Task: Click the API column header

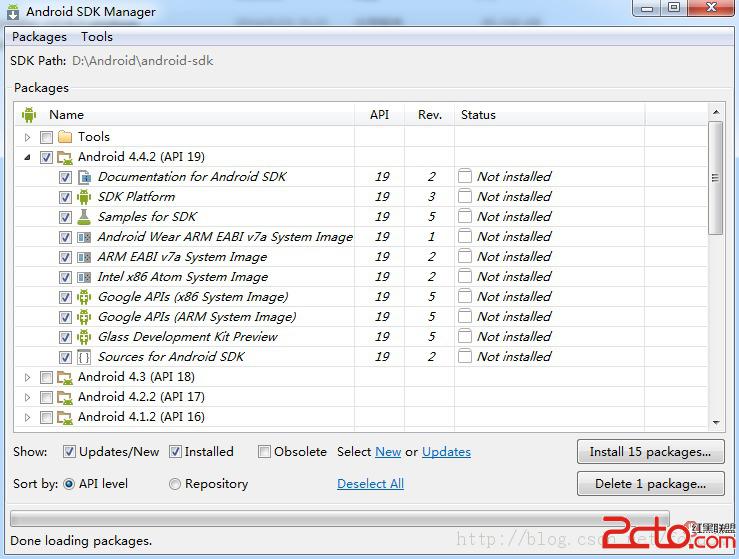Action: click(x=379, y=115)
